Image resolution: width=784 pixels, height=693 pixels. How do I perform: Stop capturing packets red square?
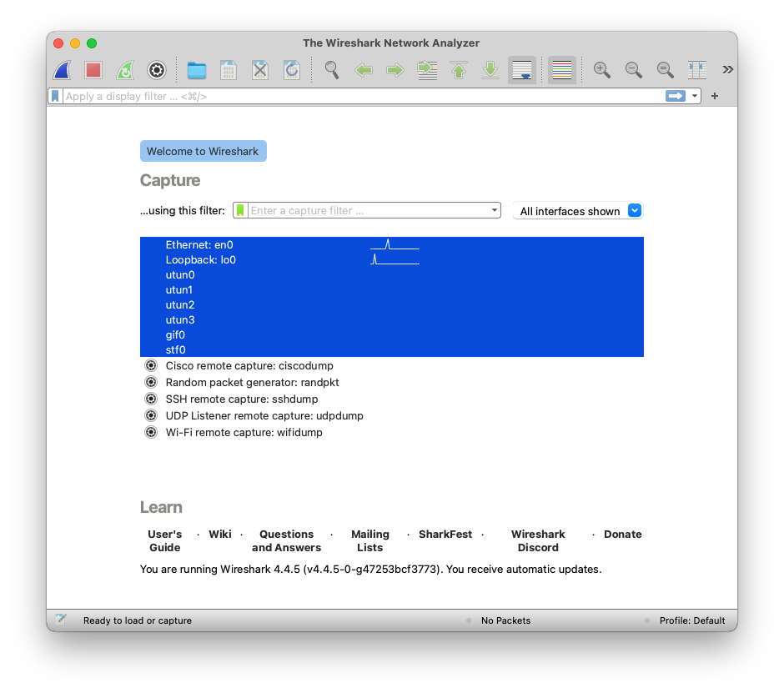pos(93,70)
